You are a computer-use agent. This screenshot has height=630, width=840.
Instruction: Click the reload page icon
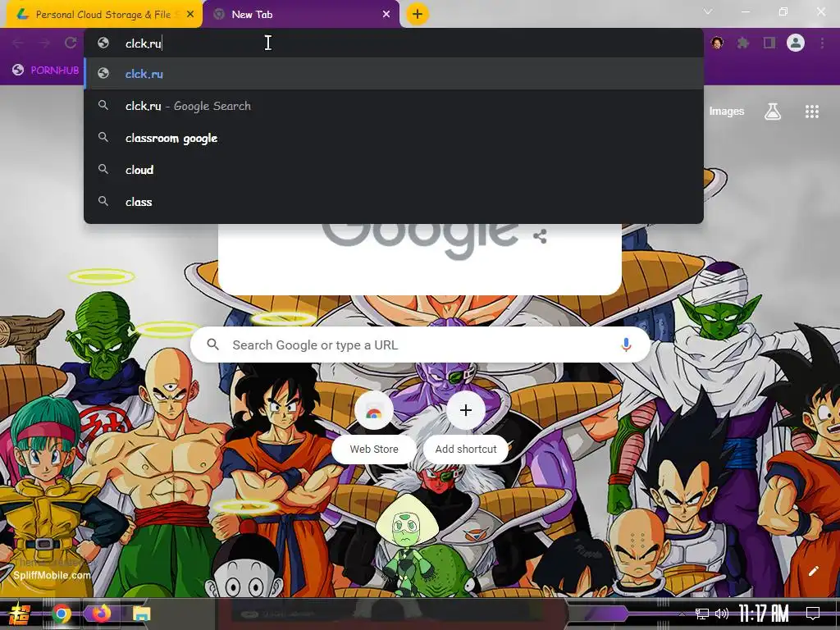tap(71, 43)
